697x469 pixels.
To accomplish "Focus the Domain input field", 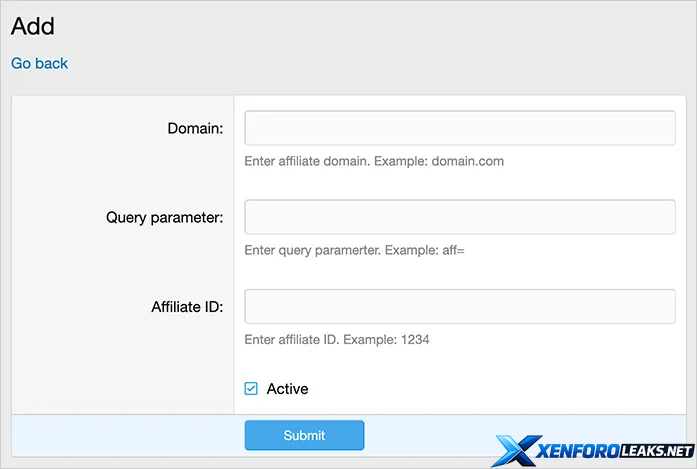I will (460, 128).
